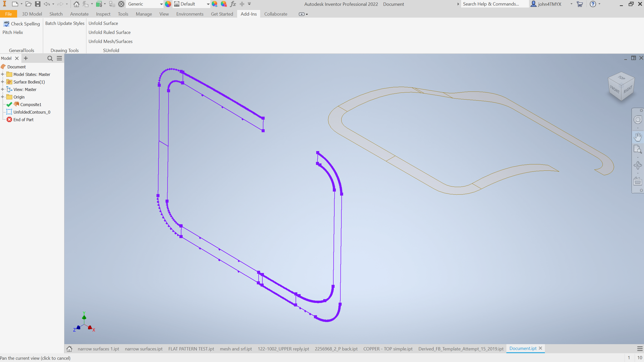Viewport: 644px width, 362px height.
Task: Click the Save icon in quick access toolbar
Action: [38, 4]
